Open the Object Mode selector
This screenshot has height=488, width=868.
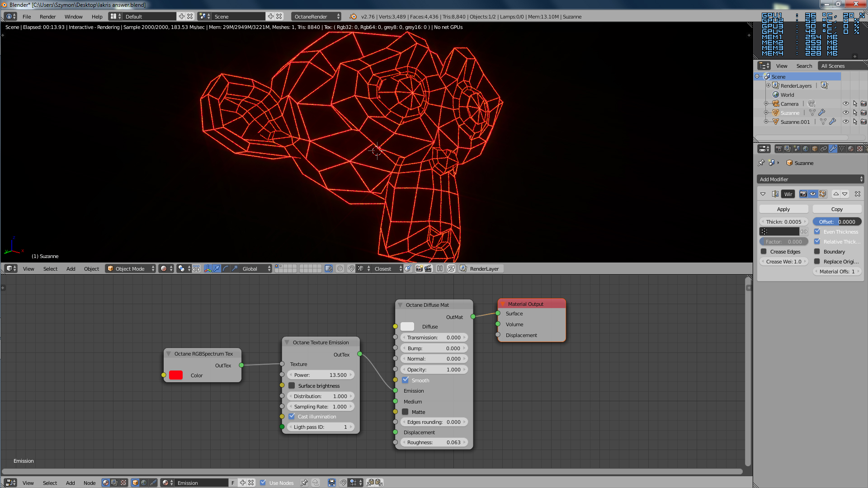[x=130, y=269]
